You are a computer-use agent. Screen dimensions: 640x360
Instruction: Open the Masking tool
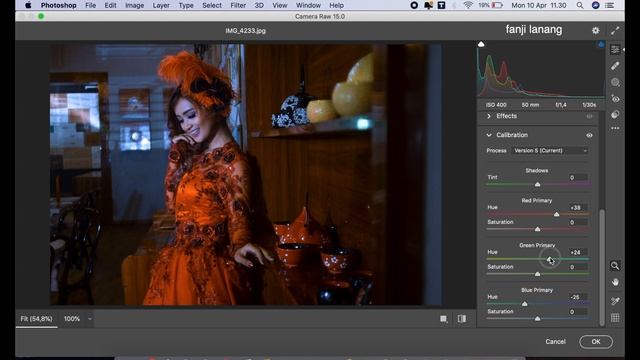pyautogui.click(x=615, y=82)
